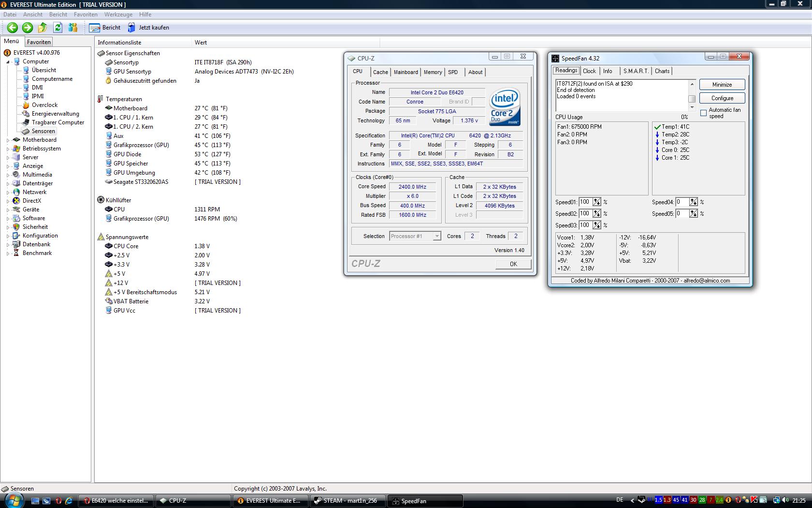Open the DMI tree entry
Image resolution: width=812 pixels, height=508 pixels.
37,88
